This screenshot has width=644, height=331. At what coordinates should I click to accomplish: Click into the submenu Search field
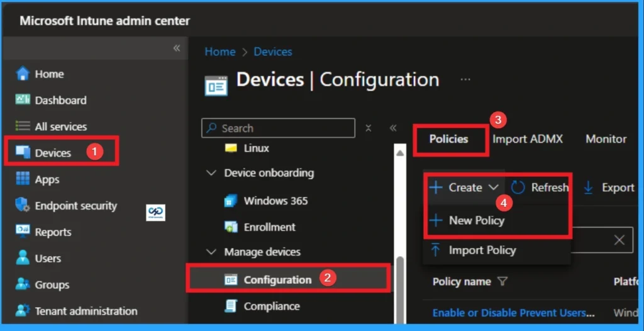pyautogui.click(x=278, y=128)
